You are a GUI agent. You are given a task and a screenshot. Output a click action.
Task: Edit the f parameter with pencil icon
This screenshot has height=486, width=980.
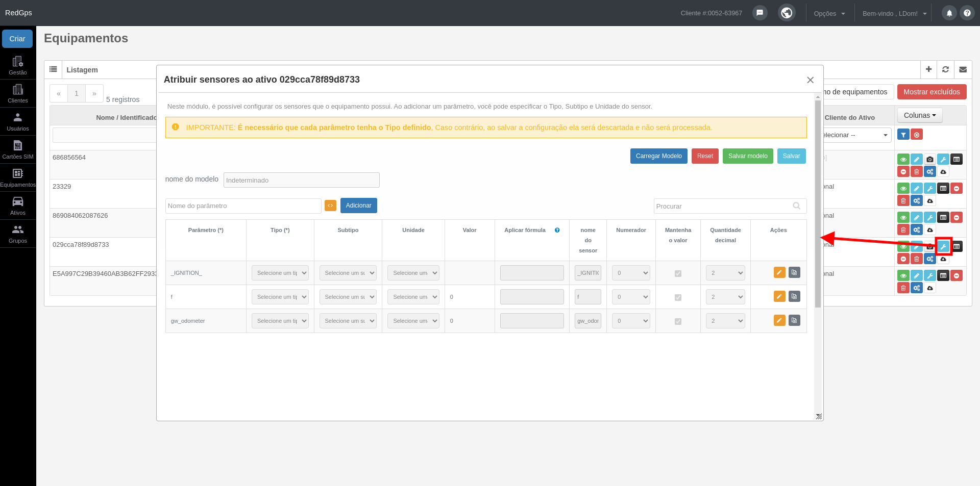(779, 296)
